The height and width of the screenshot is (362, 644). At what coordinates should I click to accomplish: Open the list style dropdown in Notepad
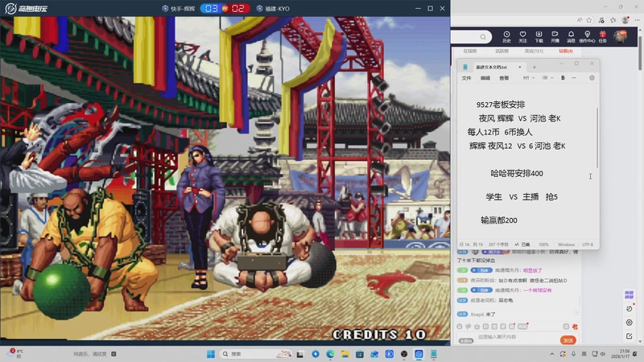(548, 77)
